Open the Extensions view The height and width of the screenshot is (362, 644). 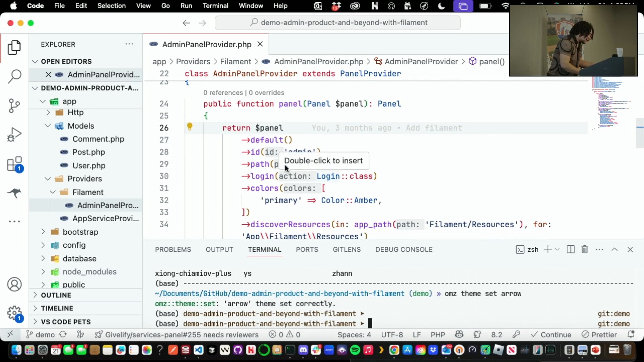click(14, 164)
